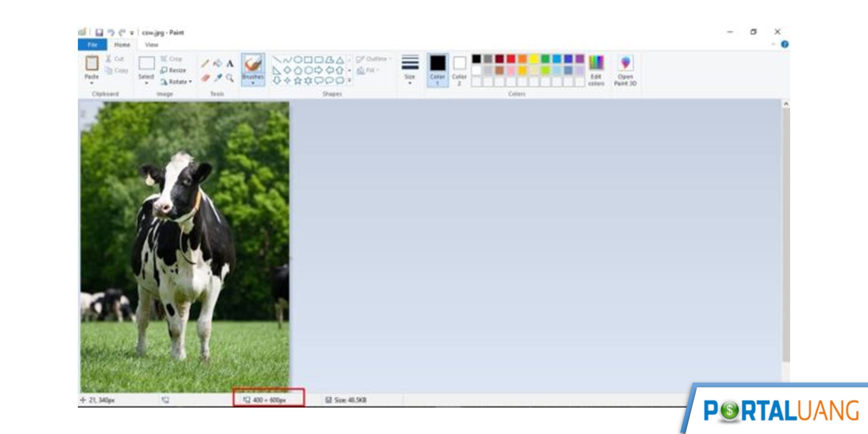Pick the red color swatch
Image resolution: width=868 pixels, height=434 pixels.
tap(511, 59)
